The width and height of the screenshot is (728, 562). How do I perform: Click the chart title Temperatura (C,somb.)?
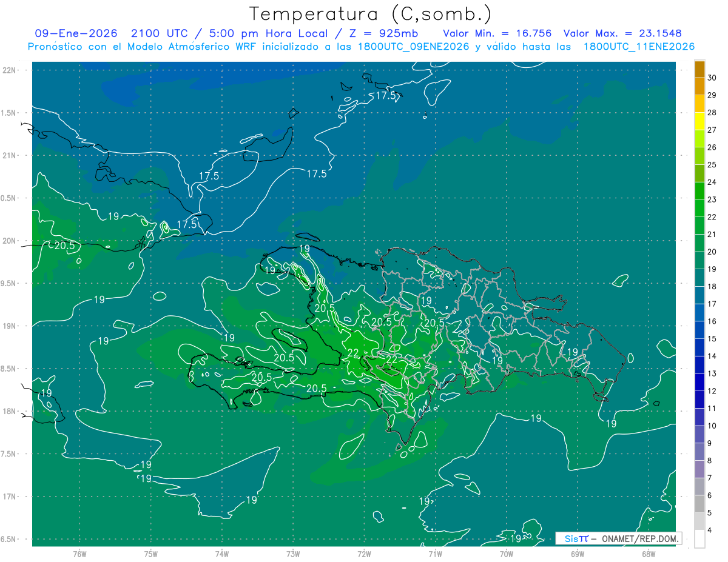(x=370, y=14)
